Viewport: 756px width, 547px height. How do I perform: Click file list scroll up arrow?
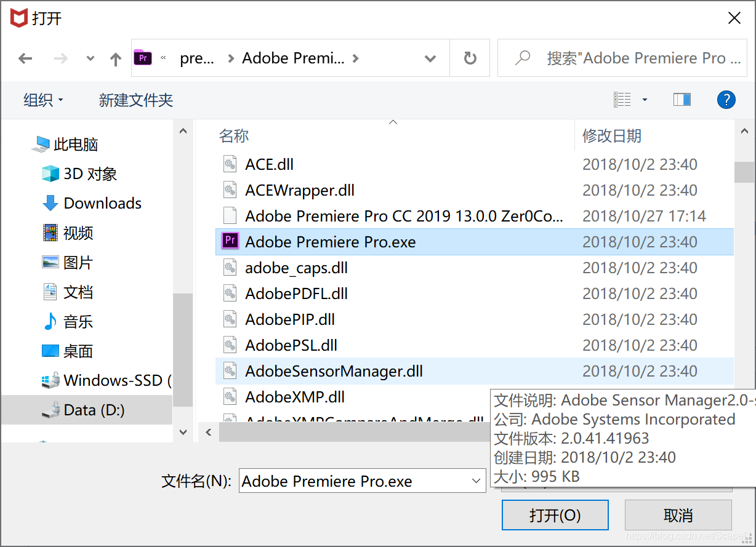(x=744, y=130)
